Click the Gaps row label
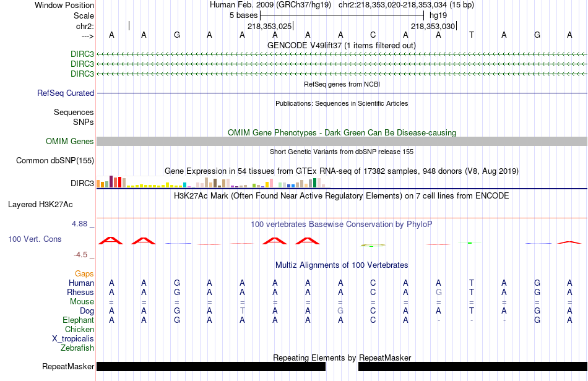The height and width of the screenshot is (381, 588). (84, 274)
